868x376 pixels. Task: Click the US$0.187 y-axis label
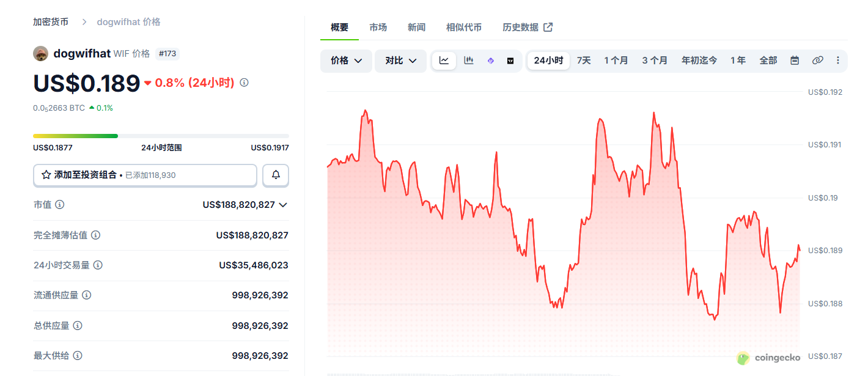tap(825, 356)
